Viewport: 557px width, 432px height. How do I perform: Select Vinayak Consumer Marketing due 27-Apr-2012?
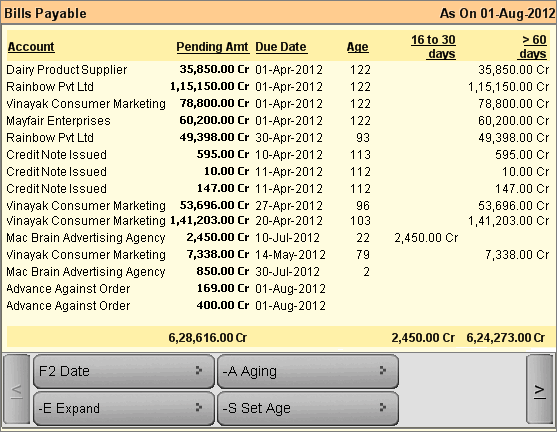pyautogui.click(x=278, y=206)
